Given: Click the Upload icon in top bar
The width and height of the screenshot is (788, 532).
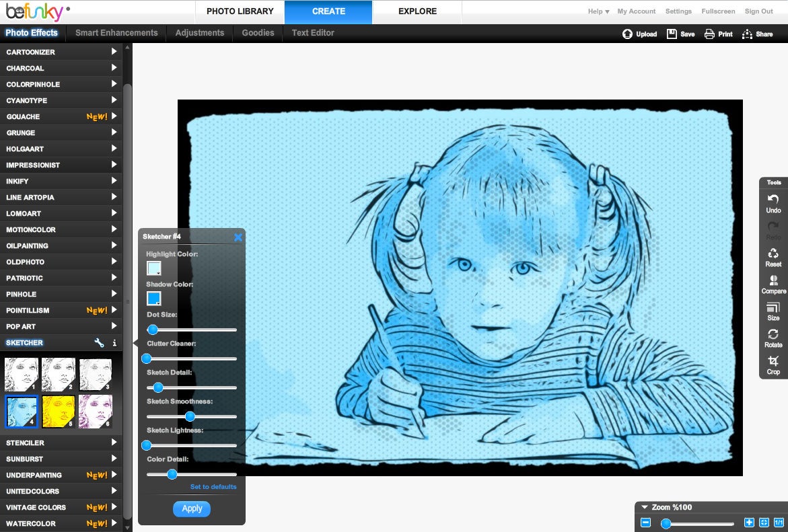Looking at the screenshot, I should [627, 34].
